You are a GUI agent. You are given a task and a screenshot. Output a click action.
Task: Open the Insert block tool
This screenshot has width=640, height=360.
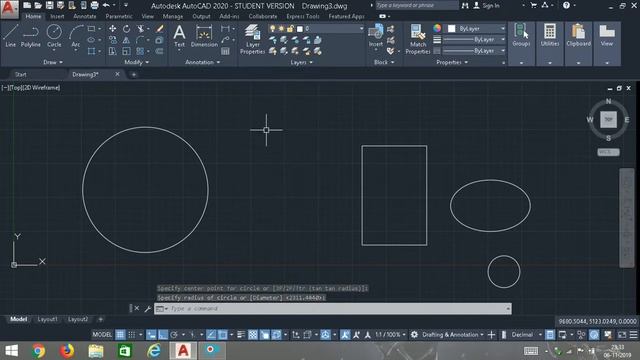[x=376, y=36]
